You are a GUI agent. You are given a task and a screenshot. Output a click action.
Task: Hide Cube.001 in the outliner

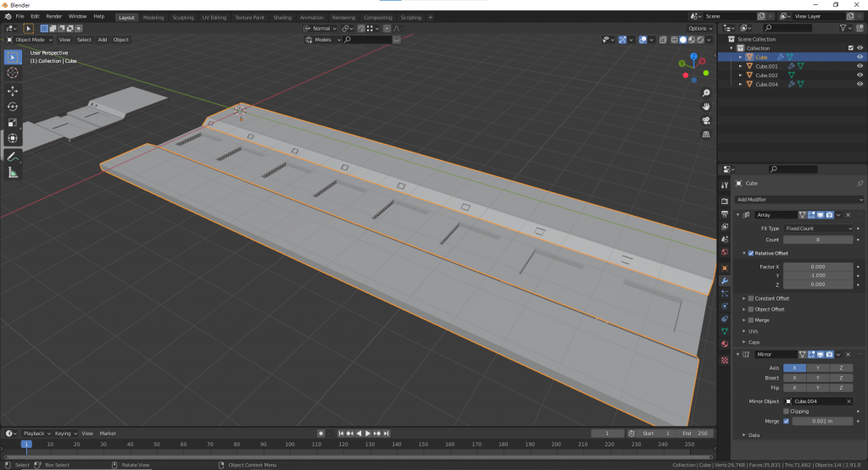click(x=860, y=66)
